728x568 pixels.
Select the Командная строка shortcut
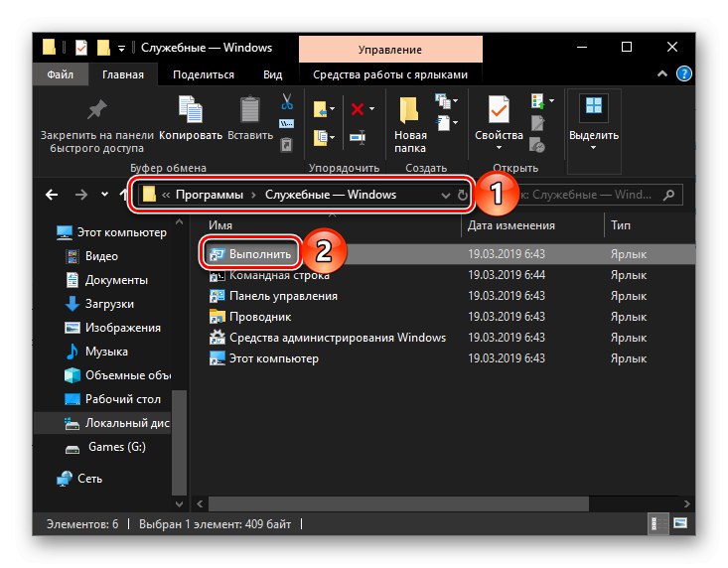coord(269,275)
